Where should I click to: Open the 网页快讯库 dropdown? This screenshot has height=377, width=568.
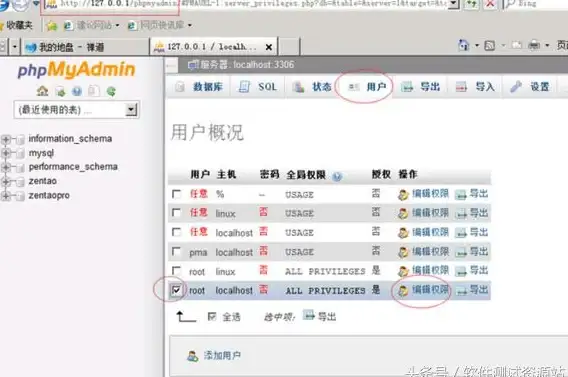coord(160,25)
